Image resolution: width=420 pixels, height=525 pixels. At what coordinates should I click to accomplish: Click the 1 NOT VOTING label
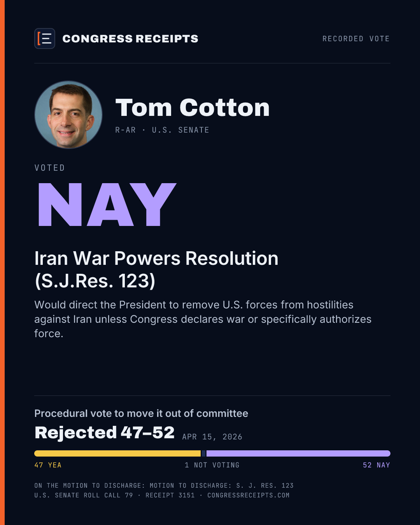(x=212, y=465)
